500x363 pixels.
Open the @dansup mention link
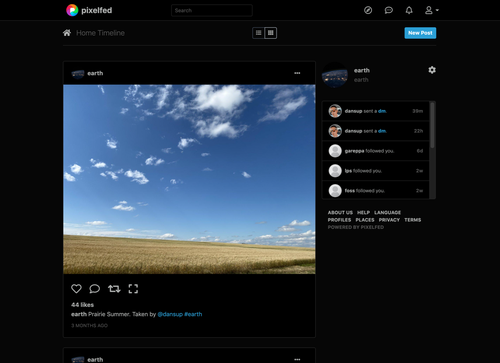[170, 314]
